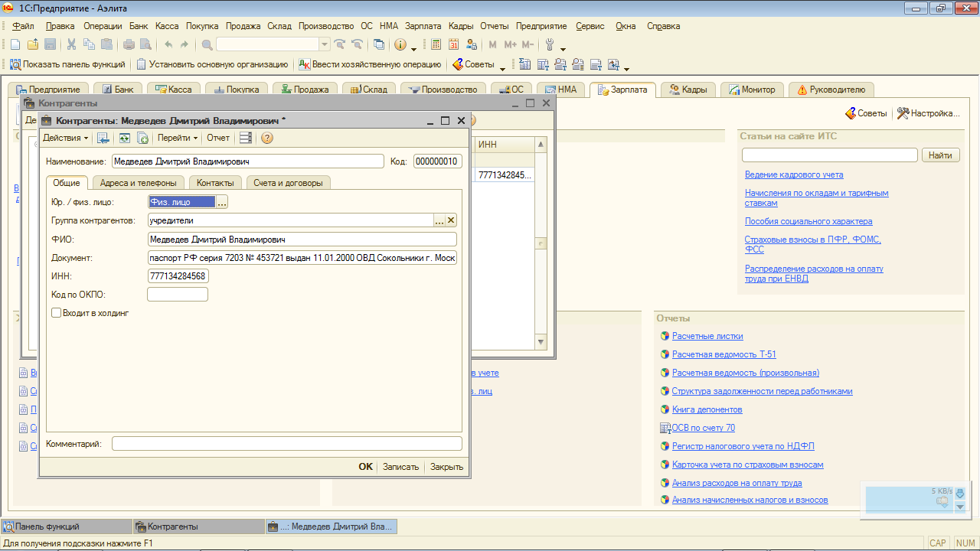Open ОСВ по счету 70 link
The width and height of the screenshot is (980, 551).
pyautogui.click(x=704, y=428)
